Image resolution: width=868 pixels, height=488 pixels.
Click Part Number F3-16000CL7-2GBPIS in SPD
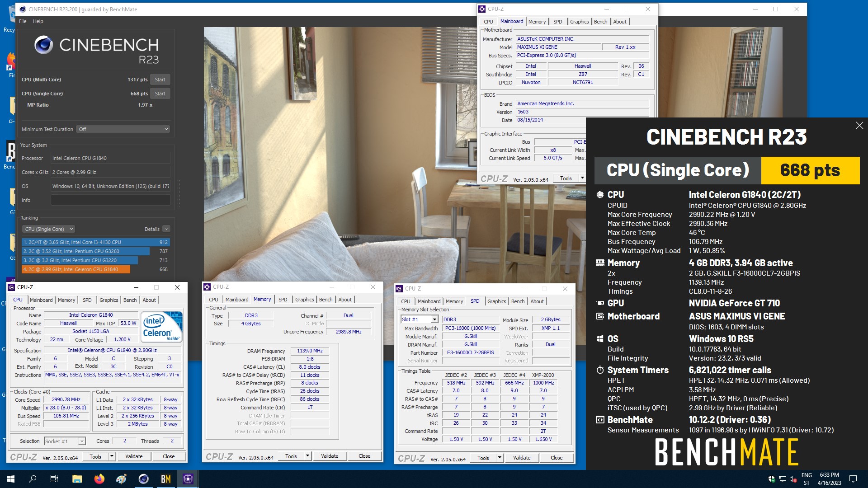[x=470, y=353]
